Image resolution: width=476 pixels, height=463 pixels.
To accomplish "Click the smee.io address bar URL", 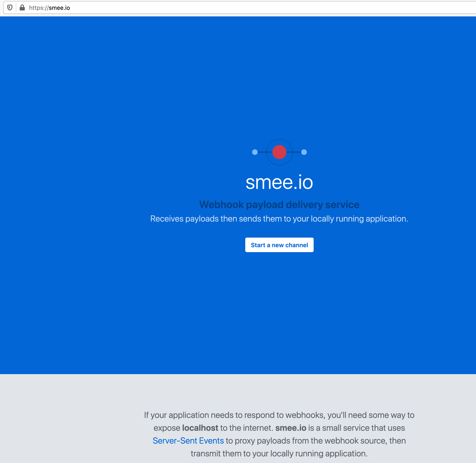I will 49,8.
